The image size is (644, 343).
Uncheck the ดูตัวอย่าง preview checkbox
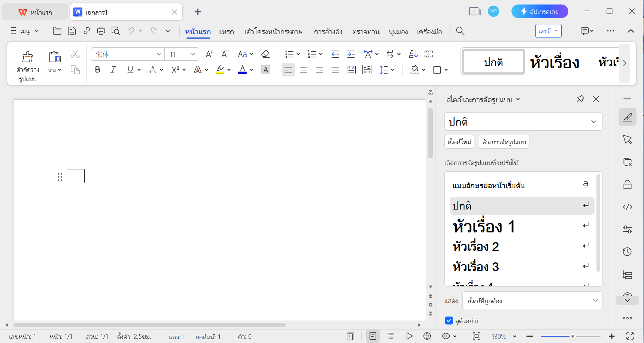pyautogui.click(x=449, y=321)
